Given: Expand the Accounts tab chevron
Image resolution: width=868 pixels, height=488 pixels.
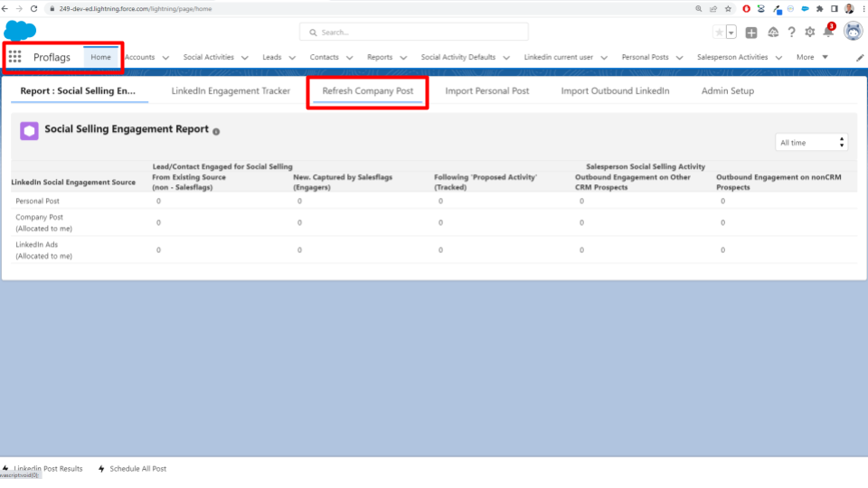Looking at the screenshot, I should click(165, 58).
